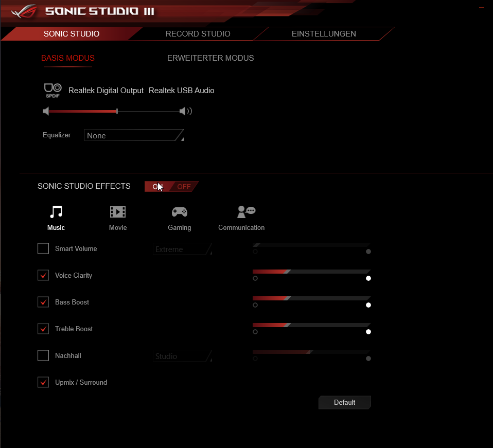Click the Default reset button
The height and width of the screenshot is (448, 493).
pos(345,402)
